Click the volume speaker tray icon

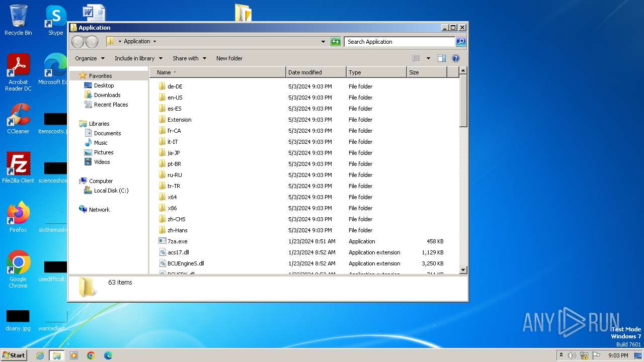click(x=572, y=355)
